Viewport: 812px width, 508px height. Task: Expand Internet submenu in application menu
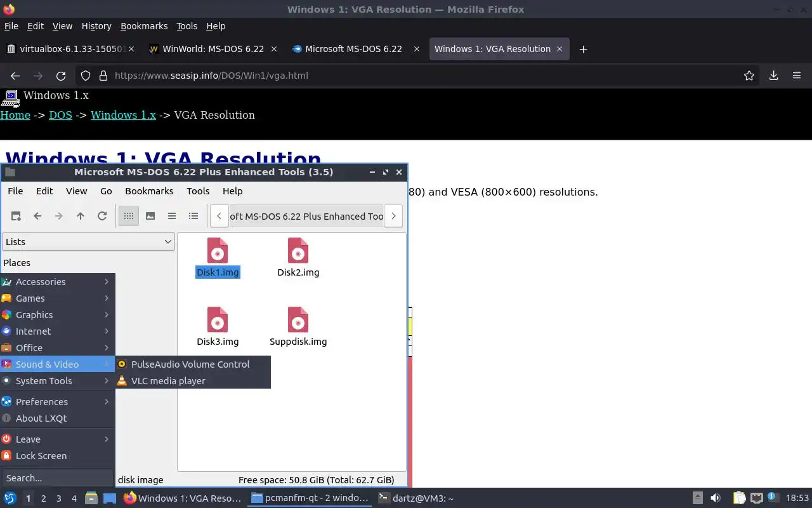click(57, 331)
